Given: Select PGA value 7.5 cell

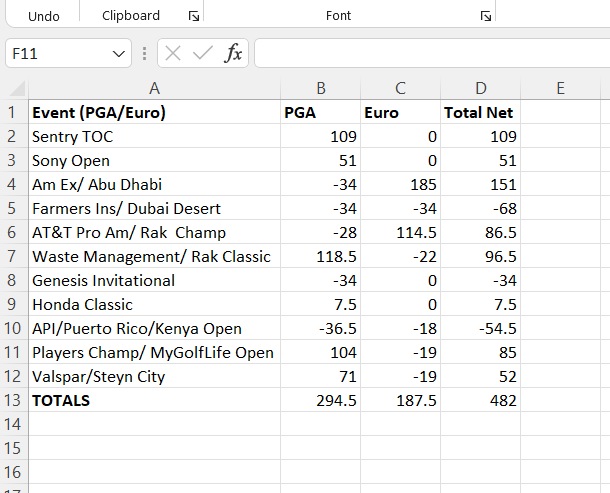Looking at the screenshot, I should (x=321, y=304).
